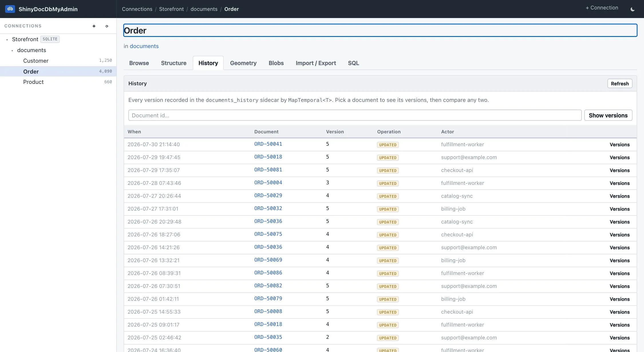The image size is (644, 352).
Task: Click the SQLITE badge beside Storefront
Action: [50, 39]
